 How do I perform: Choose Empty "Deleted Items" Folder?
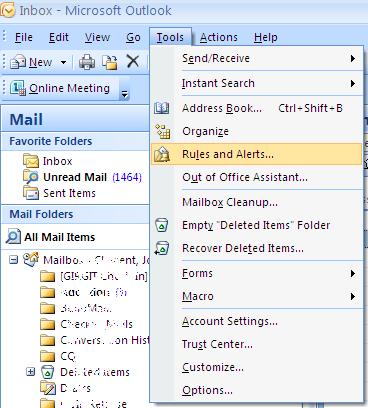pyautogui.click(x=256, y=225)
